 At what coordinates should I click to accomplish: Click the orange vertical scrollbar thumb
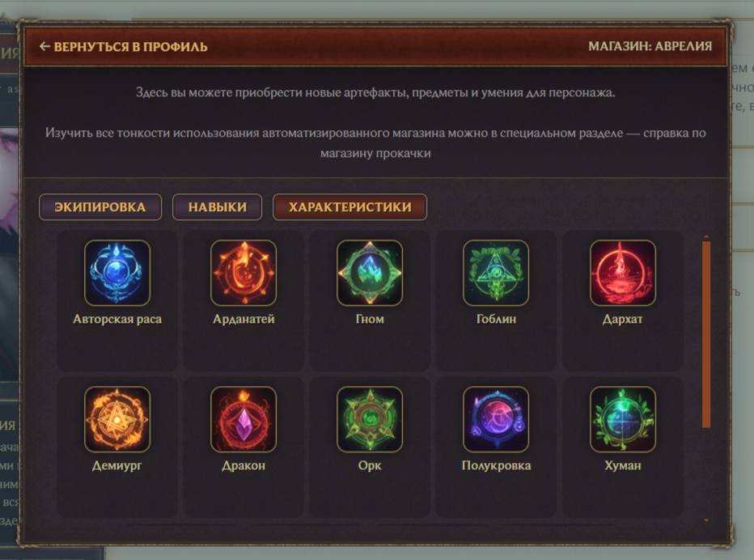point(706,334)
